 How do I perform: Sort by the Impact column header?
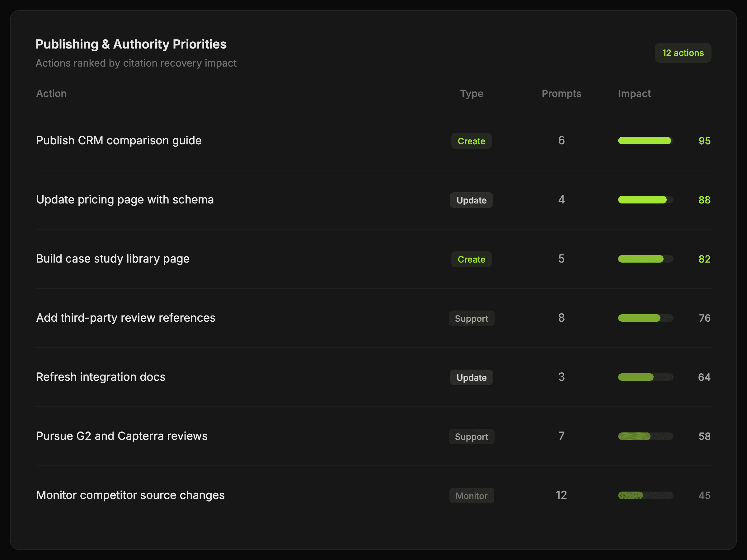[x=634, y=94]
